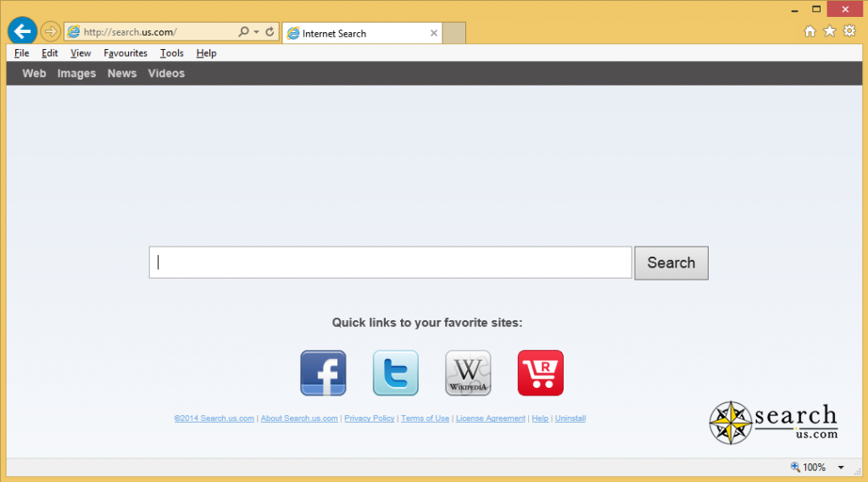The width and height of the screenshot is (868, 482).
Task: Open the Tools menu
Action: click(171, 53)
